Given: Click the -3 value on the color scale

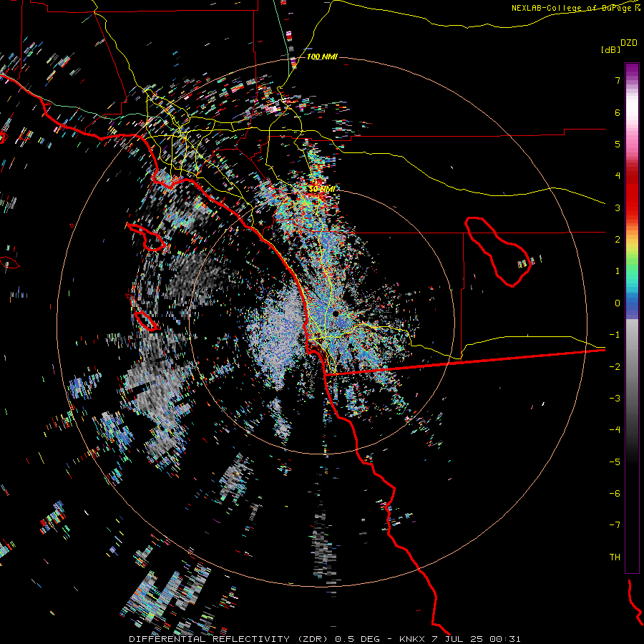Looking at the screenshot, I should click(615, 399).
